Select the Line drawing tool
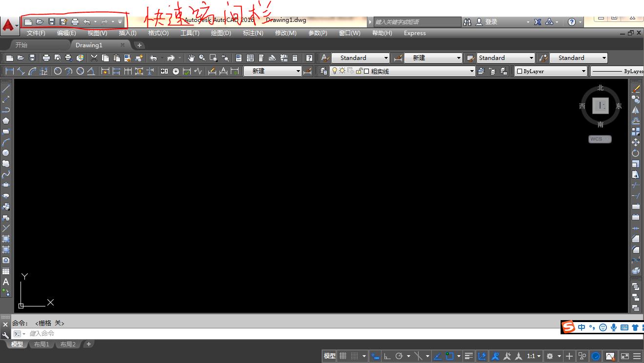 pyautogui.click(x=6, y=88)
